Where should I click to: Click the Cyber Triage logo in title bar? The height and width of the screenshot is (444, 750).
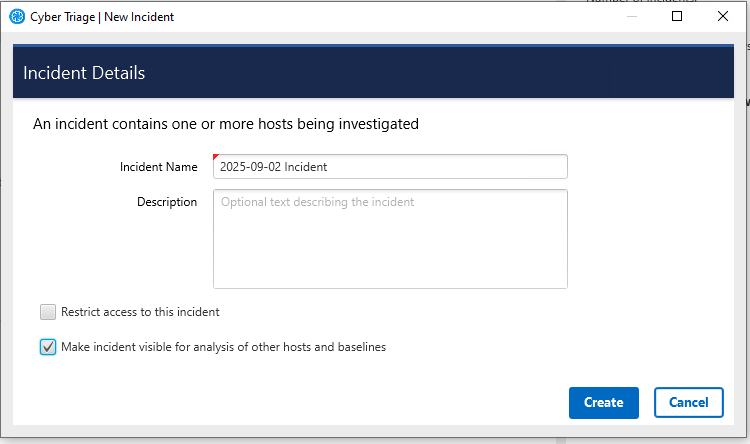(17, 16)
